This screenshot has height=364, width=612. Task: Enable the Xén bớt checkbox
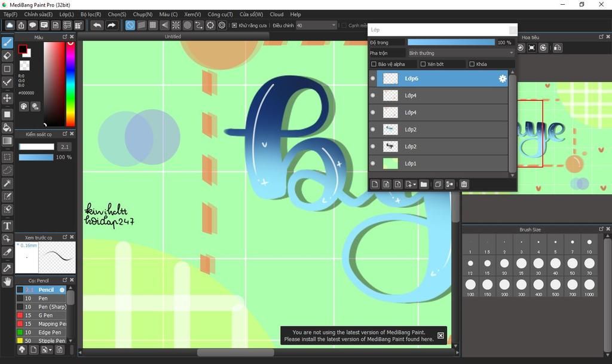click(x=423, y=64)
